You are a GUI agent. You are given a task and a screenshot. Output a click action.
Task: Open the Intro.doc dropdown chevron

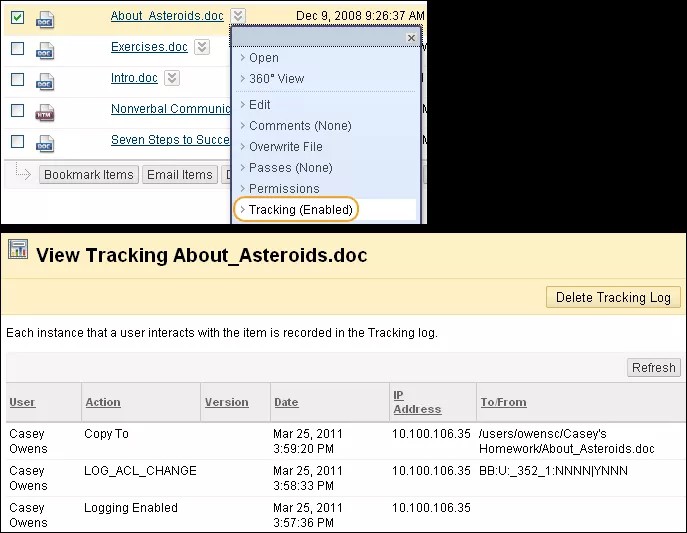[172, 78]
